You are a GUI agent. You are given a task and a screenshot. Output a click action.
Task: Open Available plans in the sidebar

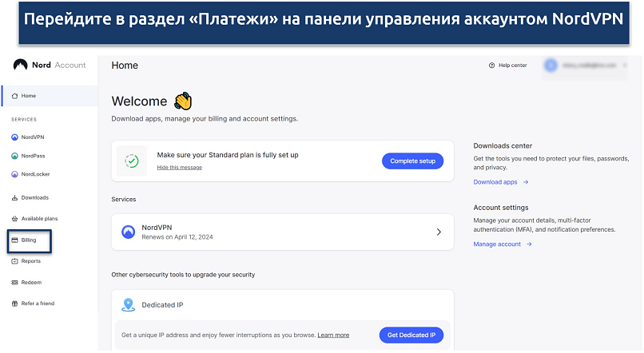(x=39, y=218)
